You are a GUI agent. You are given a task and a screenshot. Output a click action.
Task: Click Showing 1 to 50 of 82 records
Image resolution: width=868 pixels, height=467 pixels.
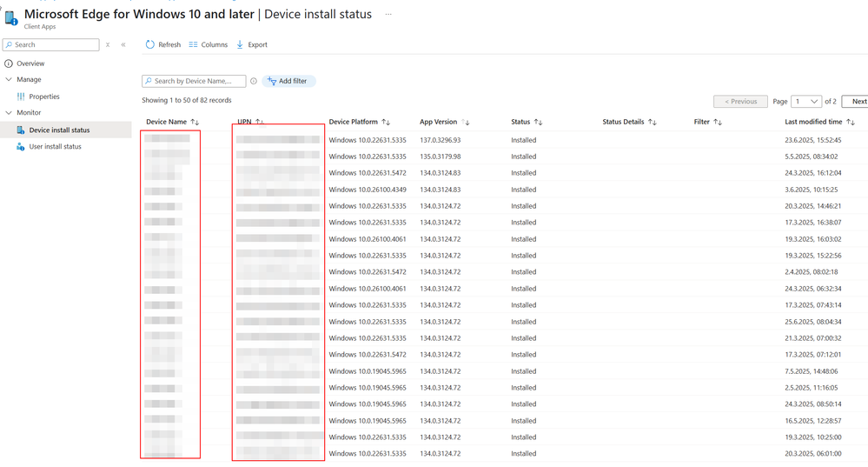[x=187, y=100]
